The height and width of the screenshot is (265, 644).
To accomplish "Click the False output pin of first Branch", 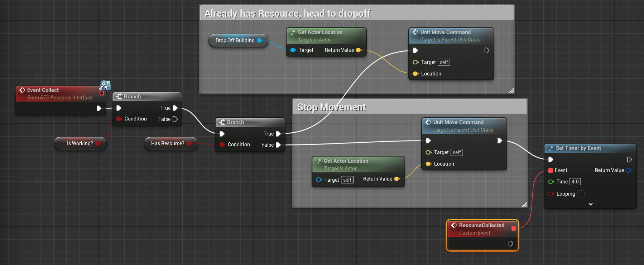I will pos(175,119).
